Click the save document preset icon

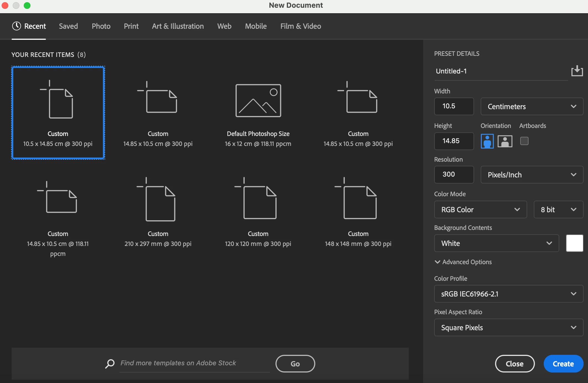point(577,71)
